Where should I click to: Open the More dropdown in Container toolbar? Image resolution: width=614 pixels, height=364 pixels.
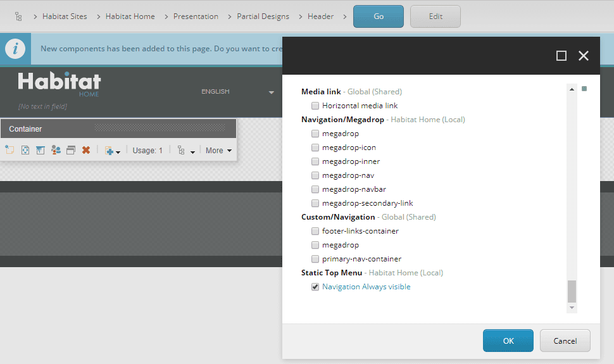pyautogui.click(x=218, y=151)
